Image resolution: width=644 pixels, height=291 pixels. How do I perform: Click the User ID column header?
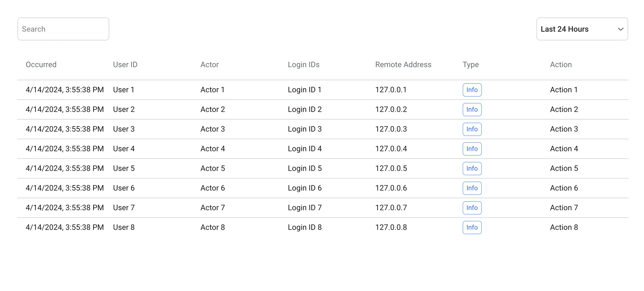point(125,65)
